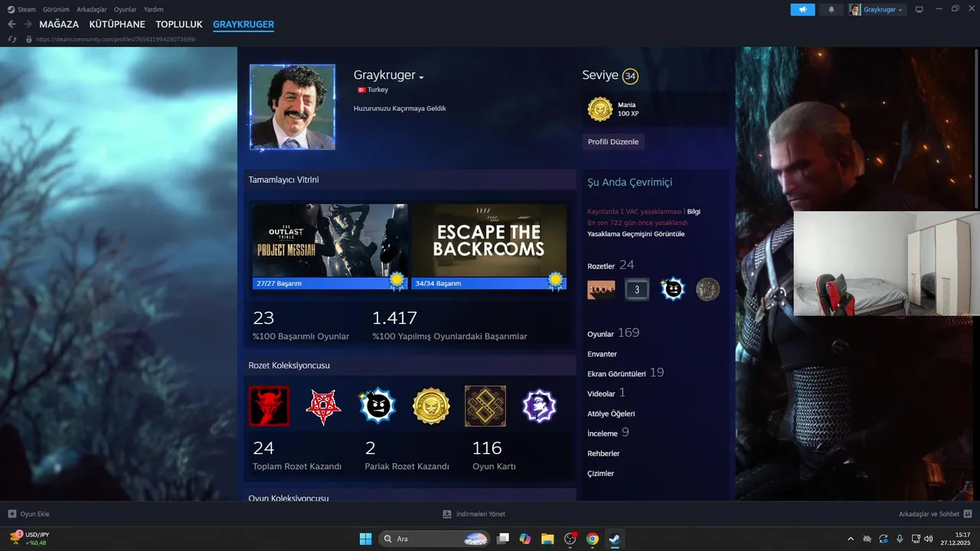The height and width of the screenshot is (551, 980).
Task: Open File Explorer from the taskbar
Action: tap(547, 539)
